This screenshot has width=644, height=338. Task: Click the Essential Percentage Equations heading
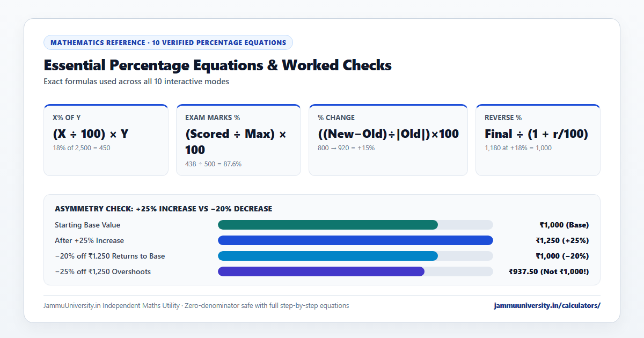click(217, 65)
